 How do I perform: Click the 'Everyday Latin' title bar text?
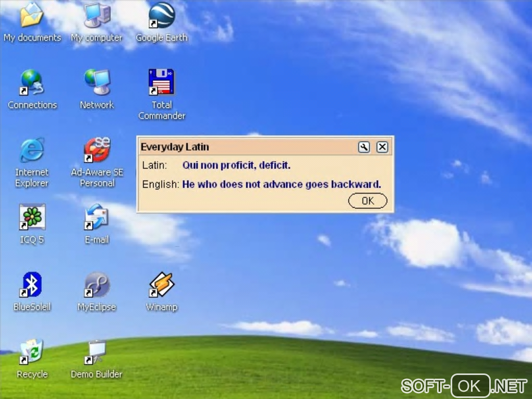tap(175, 147)
